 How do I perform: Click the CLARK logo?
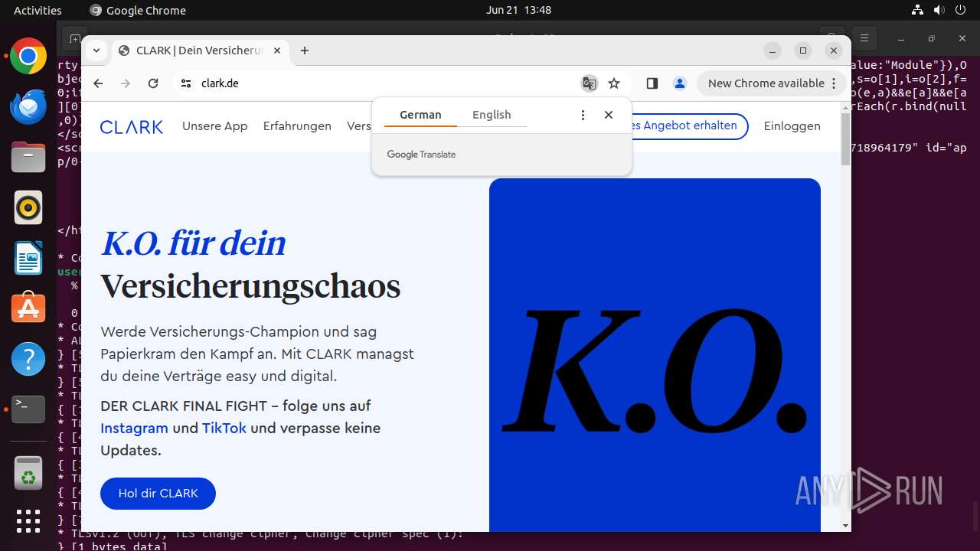(132, 126)
